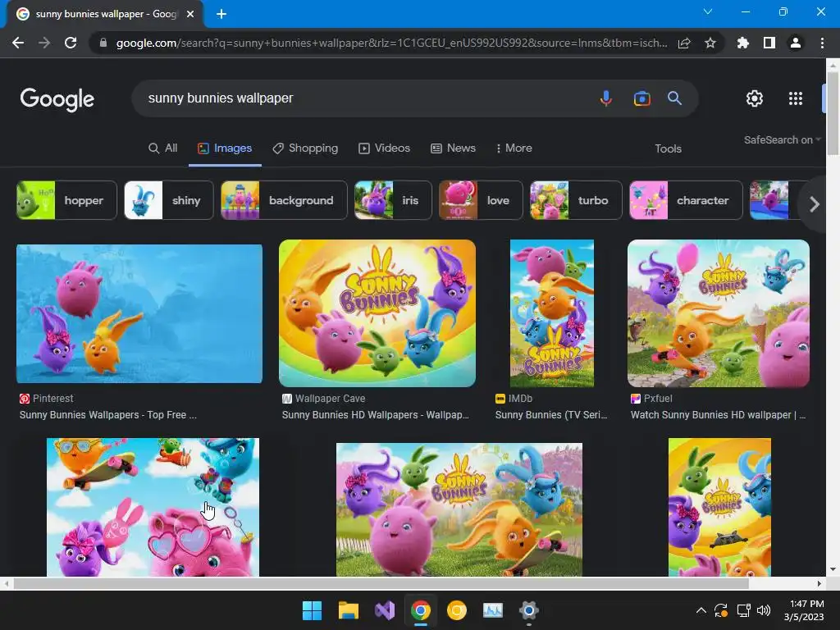Click the forward navigation arrow
Image resolution: width=840 pixels, height=630 pixels.
[x=44, y=43]
